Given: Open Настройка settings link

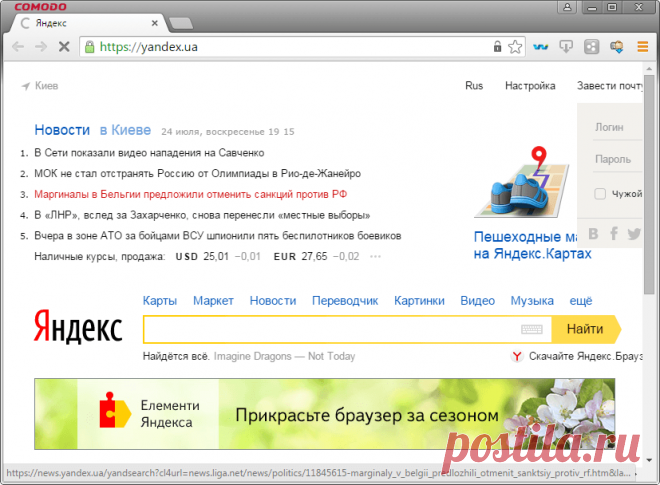Looking at the screenshot, I should pos(530,86).
